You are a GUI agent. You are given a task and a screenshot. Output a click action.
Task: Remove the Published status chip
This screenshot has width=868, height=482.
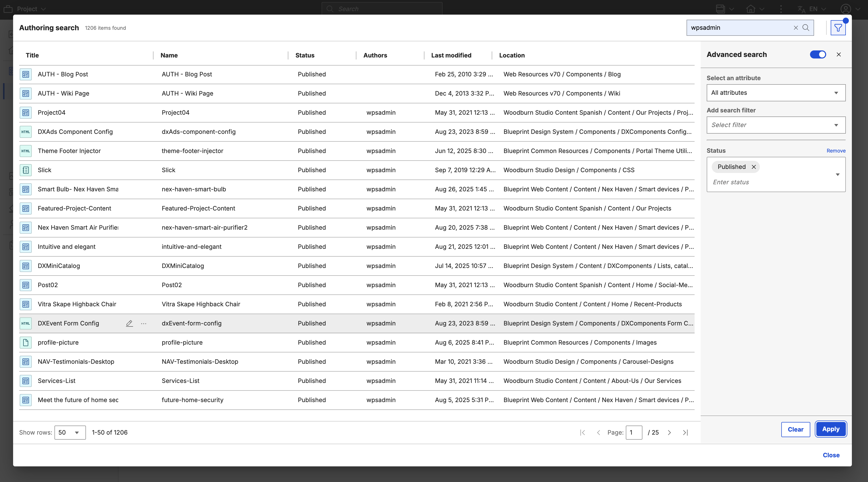(x=754, y=167)
